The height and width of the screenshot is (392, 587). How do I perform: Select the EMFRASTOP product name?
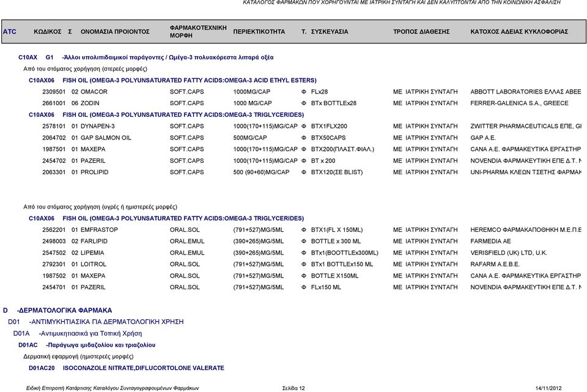(99, 230)
